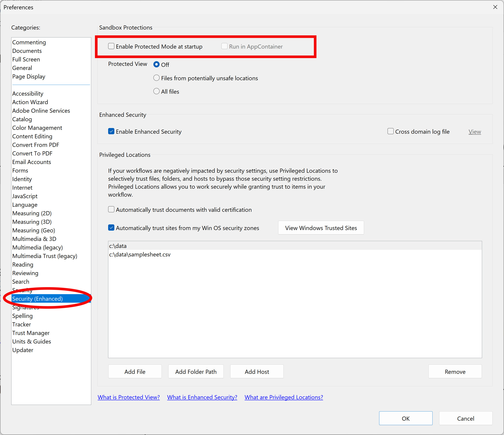Disable Enhanced Security
This screenshot has height=435, width=504.
(x=111, y=131)
